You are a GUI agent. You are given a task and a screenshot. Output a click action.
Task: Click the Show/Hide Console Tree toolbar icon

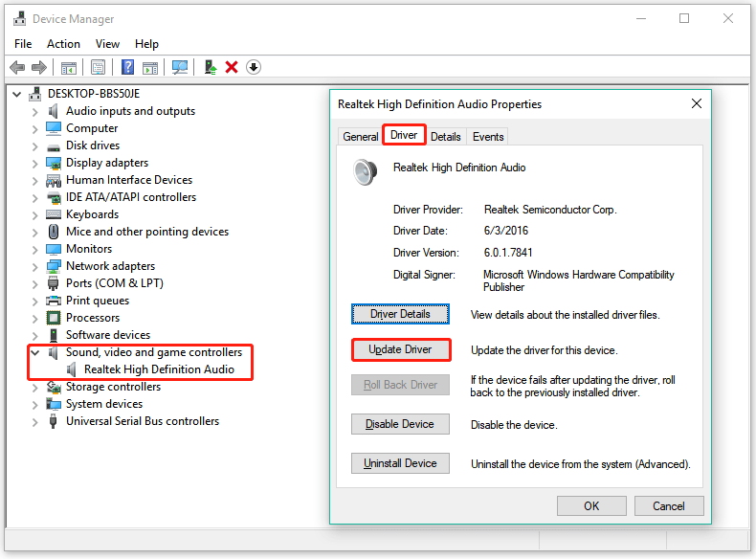click(69, 68)
